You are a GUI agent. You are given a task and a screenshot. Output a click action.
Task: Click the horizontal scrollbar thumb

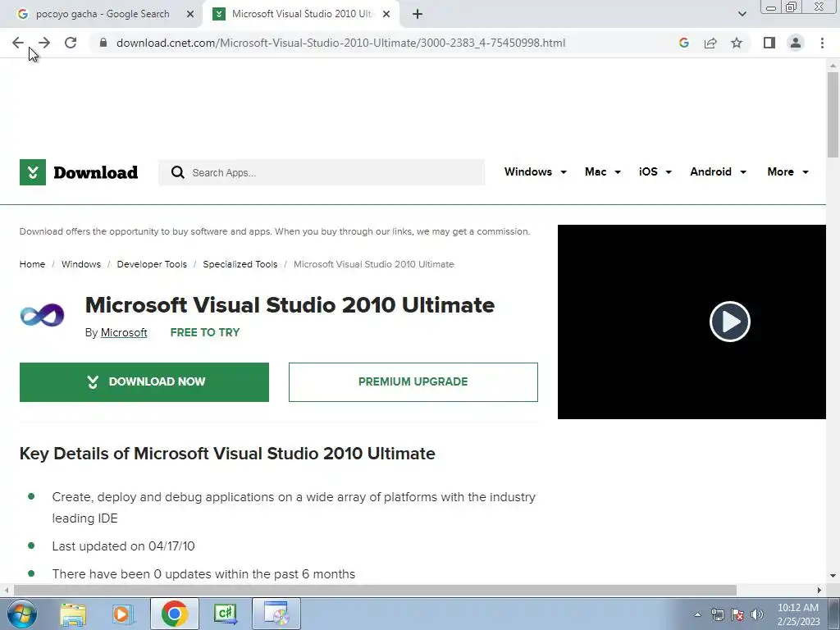click(375, 590)
